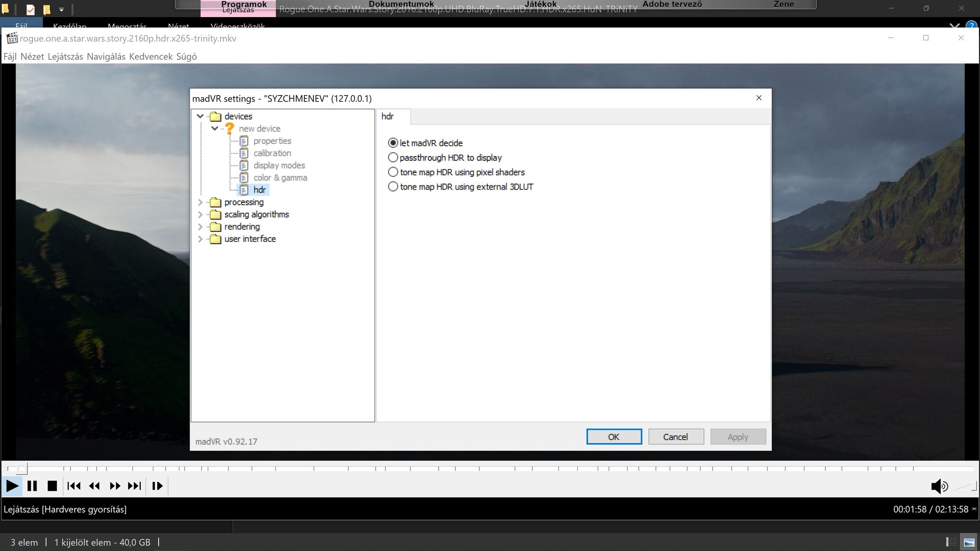The width and height of the screenshot is (980, 551).
Task: Open the display modes page
Action: point(279,166)
